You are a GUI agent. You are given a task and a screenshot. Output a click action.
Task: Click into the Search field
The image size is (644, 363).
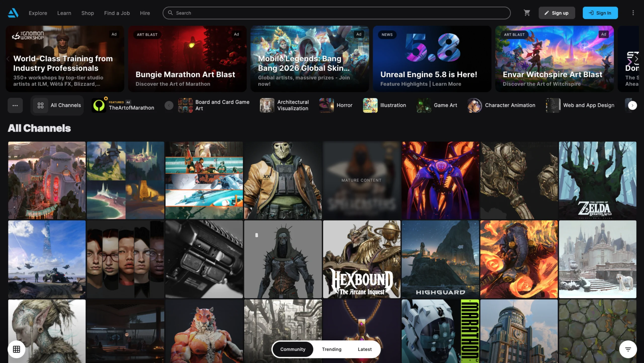pos(337,13)
